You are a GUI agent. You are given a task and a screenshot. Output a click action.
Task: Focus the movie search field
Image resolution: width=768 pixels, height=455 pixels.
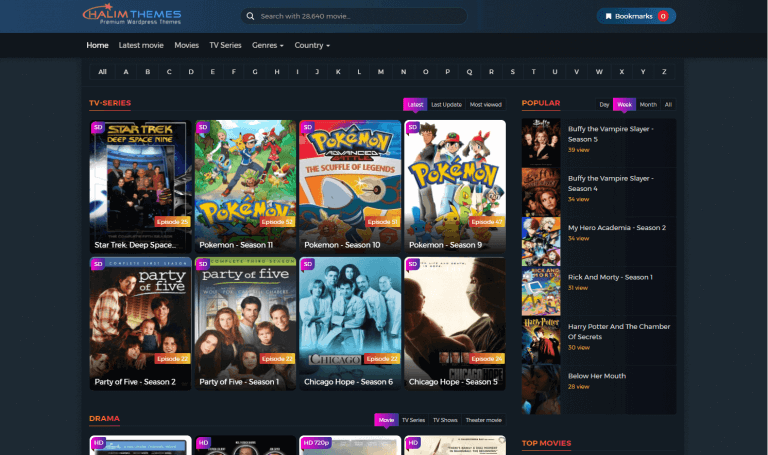click(x=353, y=16)
